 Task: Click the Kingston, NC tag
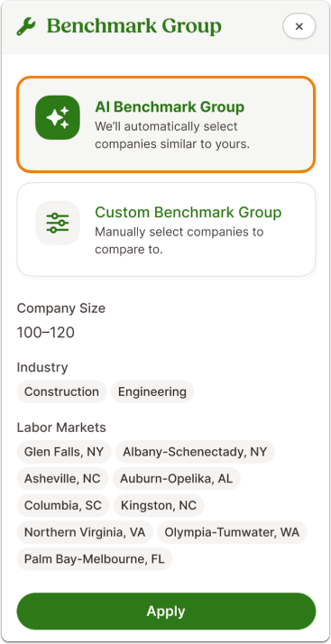[159, 506]
